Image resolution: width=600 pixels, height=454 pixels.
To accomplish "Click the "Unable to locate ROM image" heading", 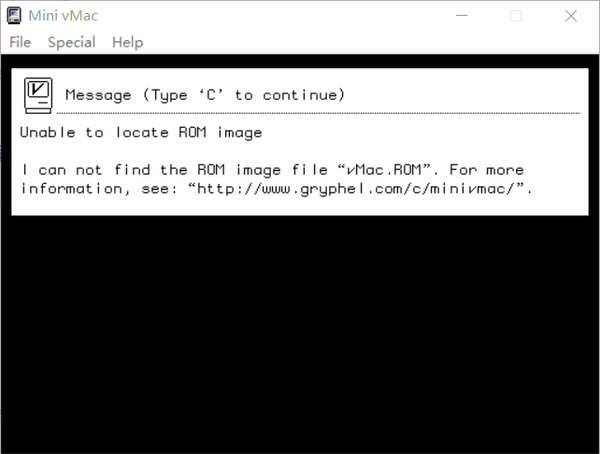I will click(141, 132).
